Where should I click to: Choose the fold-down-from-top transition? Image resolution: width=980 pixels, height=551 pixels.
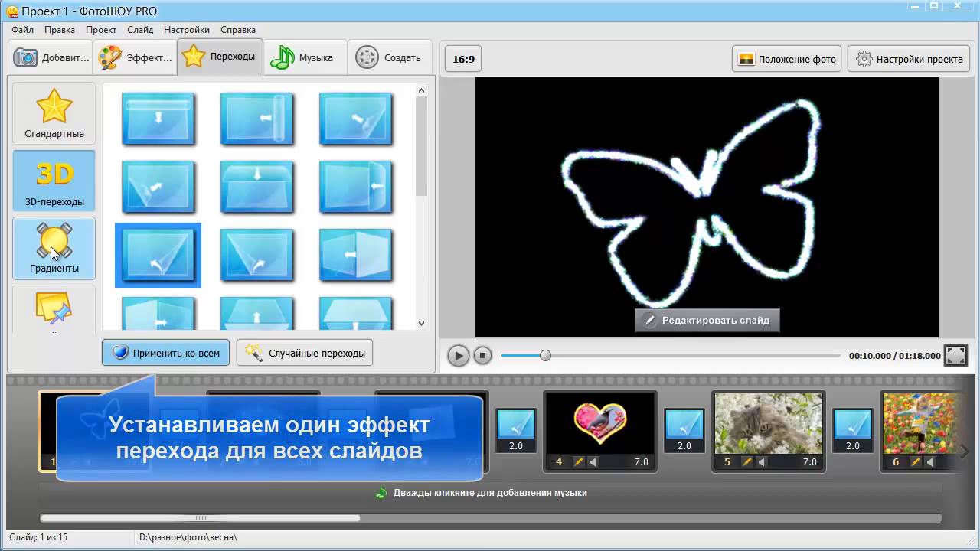pyautogui.click(x=257, y=187)
